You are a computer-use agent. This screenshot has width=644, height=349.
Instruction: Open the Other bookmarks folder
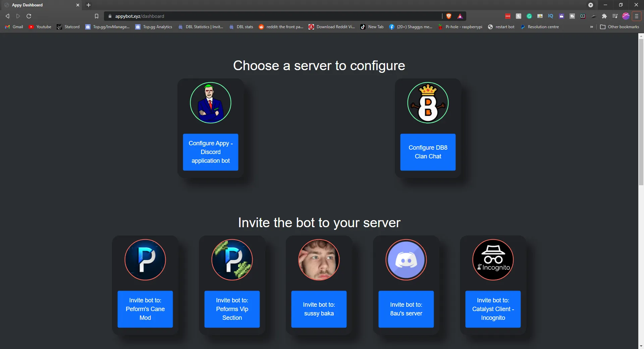click(620, 27)
